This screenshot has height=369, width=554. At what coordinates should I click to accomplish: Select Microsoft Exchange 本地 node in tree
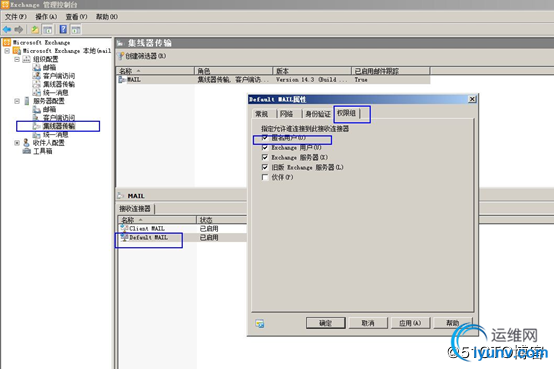66,51
